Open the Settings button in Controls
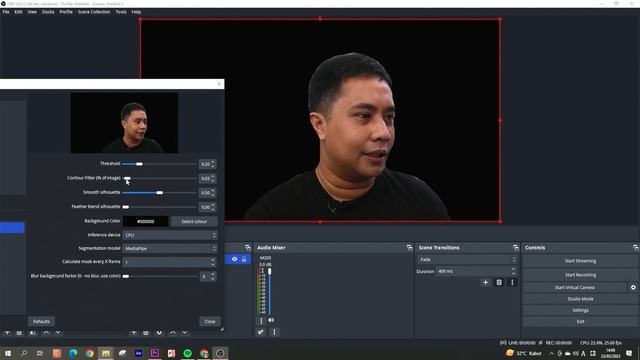Viewport: 640px width, 360px height. click(x=580, y=310)
